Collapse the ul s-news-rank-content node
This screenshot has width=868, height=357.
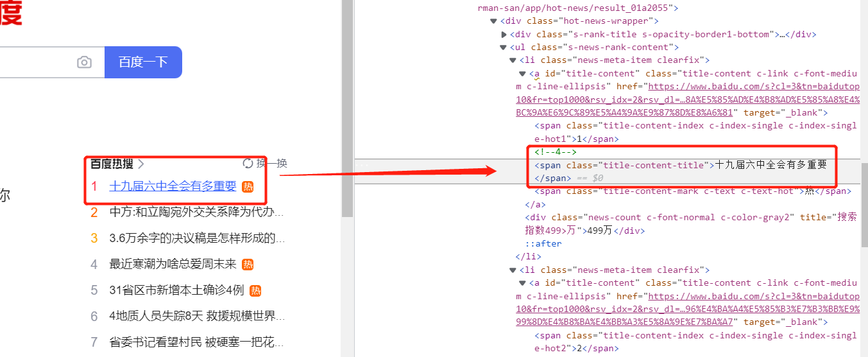(x=504, y=48)
